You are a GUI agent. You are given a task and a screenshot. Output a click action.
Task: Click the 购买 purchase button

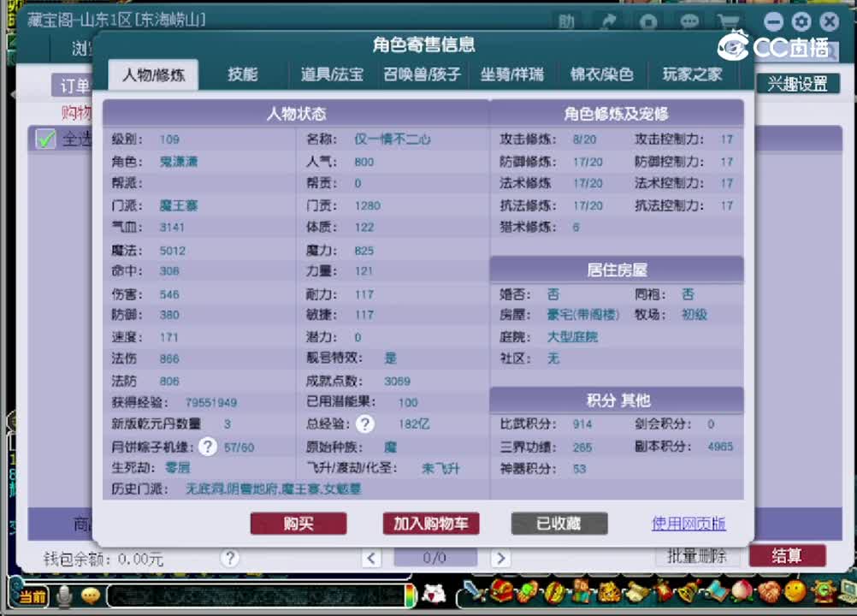click(298, 524)
